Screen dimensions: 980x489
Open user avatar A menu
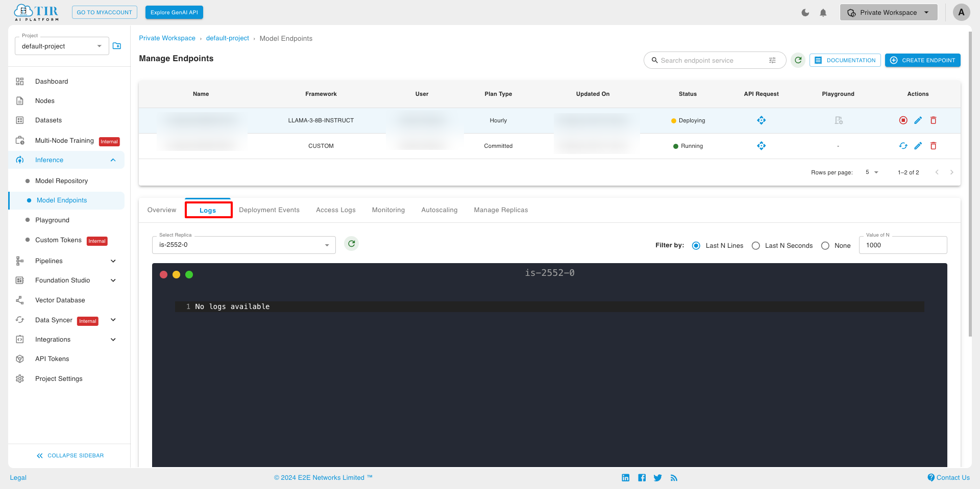pyautogui.click(x=961, y=12)
